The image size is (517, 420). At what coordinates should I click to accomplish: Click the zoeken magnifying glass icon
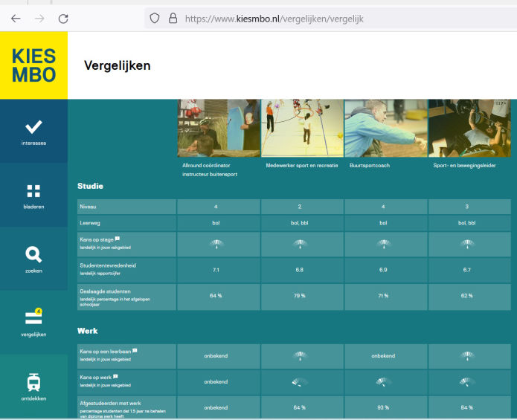[33, 255]
